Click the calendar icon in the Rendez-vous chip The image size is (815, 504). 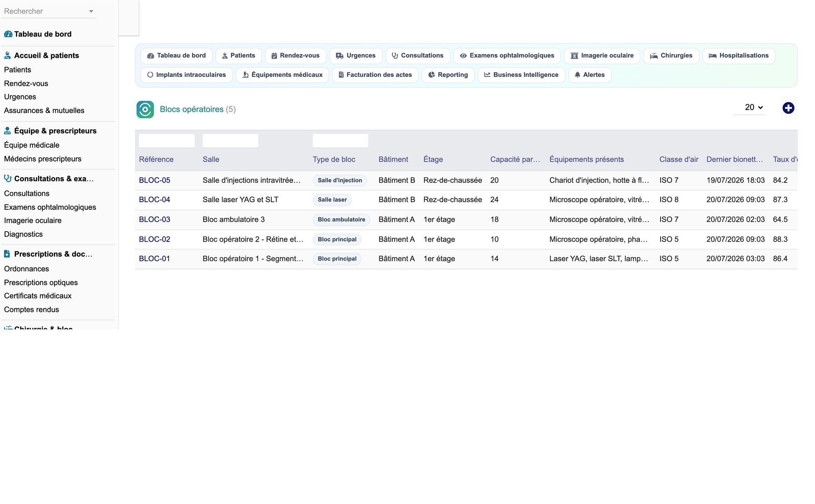(x=274, y=56)
